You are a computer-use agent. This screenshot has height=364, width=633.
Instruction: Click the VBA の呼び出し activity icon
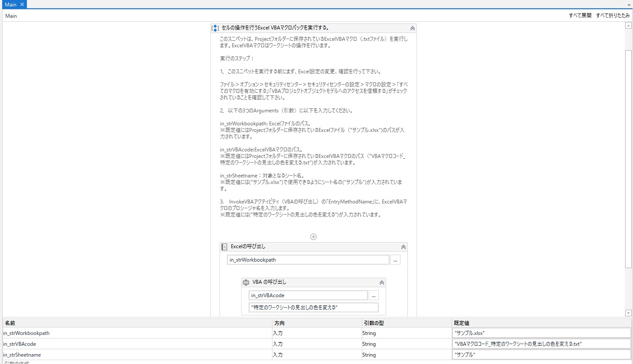click(246, 282)
